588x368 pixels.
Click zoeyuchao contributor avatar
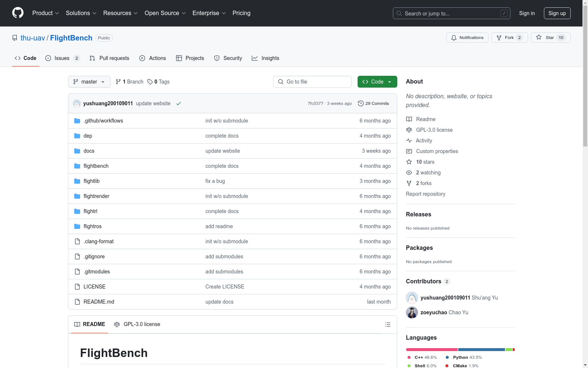(412, 312)
